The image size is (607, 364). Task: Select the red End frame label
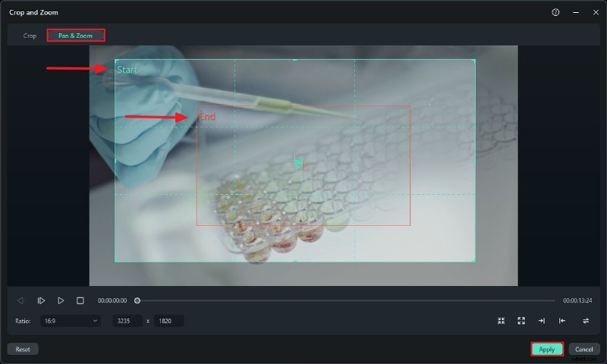pos(207,117)
